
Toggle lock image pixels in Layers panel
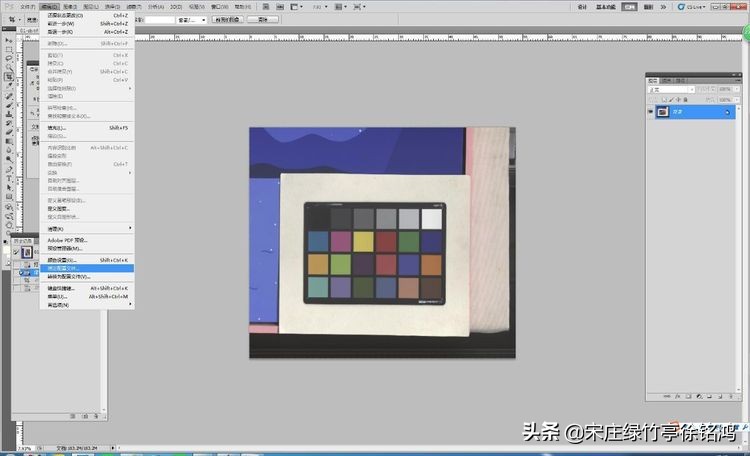tap(671, 100)
